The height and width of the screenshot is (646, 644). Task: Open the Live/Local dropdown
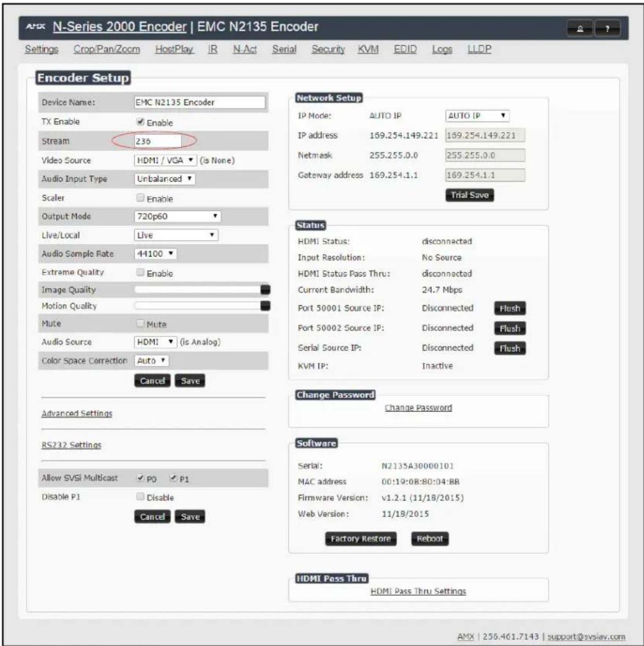[176, 235]
